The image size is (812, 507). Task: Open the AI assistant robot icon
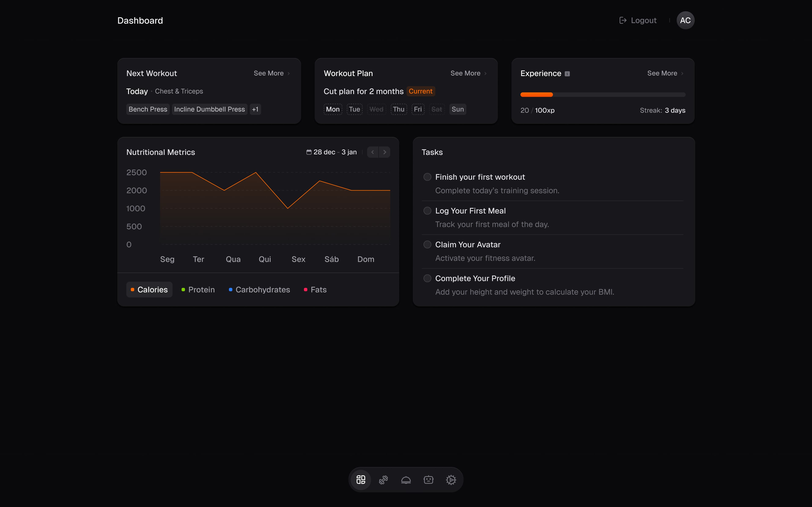(x=428, y=480)
